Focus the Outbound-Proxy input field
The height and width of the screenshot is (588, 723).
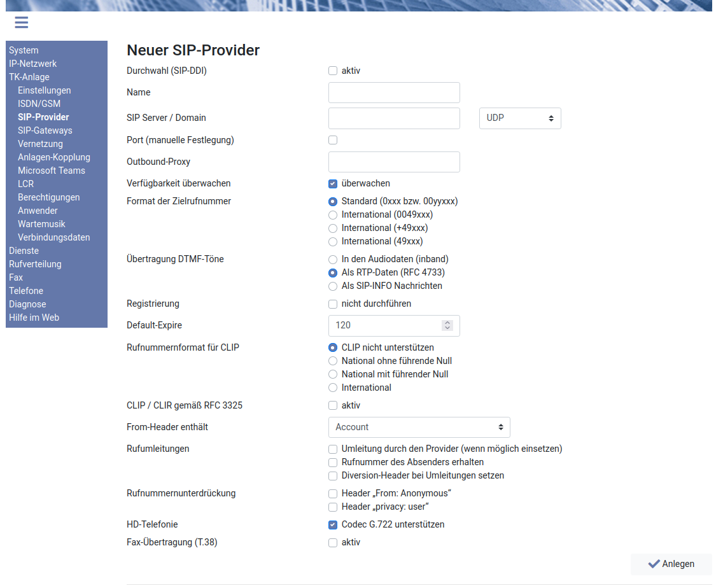(394, 162)
